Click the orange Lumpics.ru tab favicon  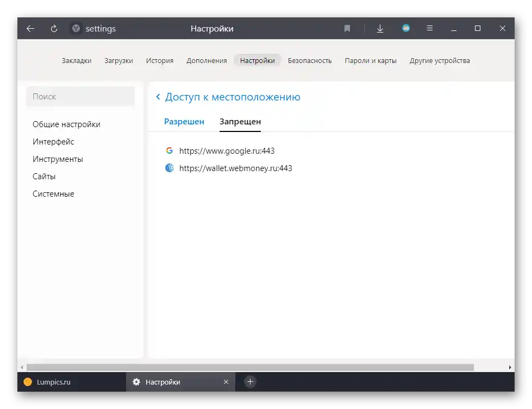click(28, 382)
